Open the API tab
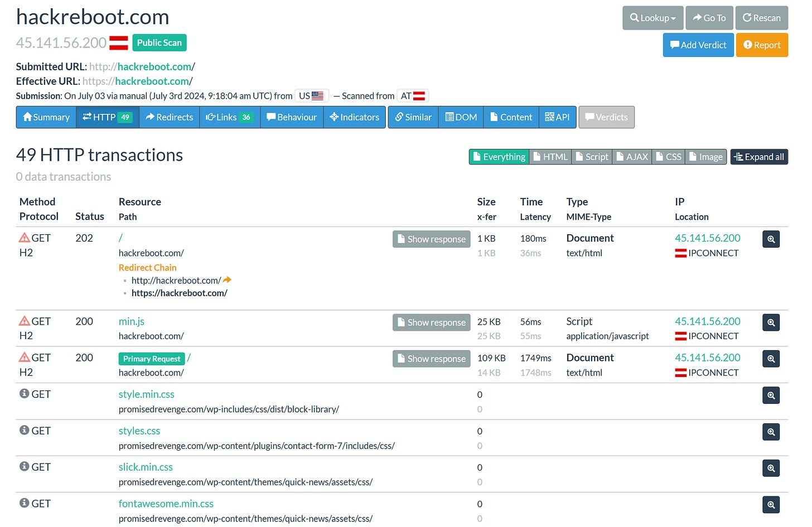Viewport: 812px width, 527px height. point(557,117)
